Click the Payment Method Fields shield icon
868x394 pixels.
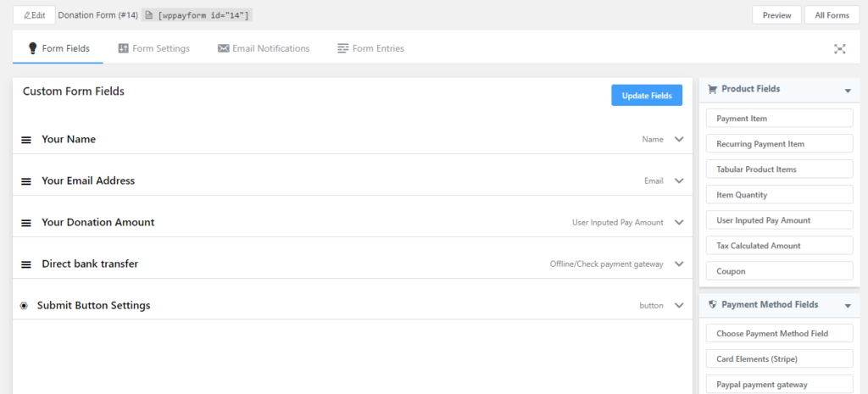pos(712,304)
